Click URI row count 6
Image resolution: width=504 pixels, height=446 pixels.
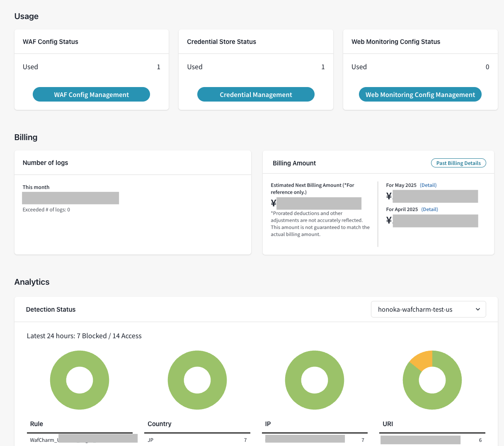click(x=480, y=440)
